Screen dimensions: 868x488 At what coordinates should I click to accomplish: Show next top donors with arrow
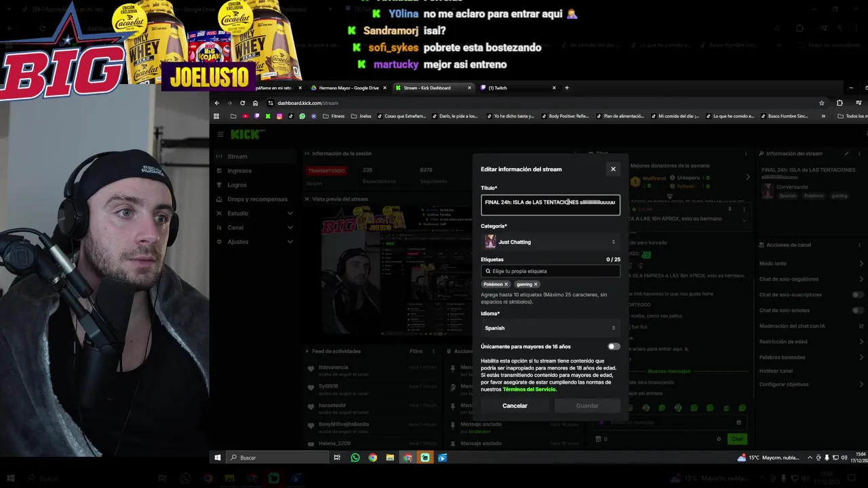[748, 178]
